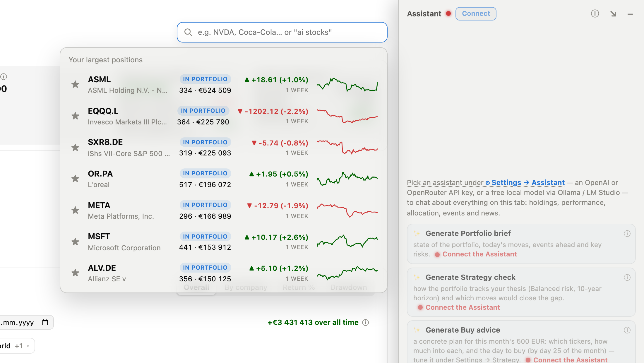Viewport: 644px width, 363px height.
Task: Click META weekly sparkline chart
Action: click(x=347, y=210)
